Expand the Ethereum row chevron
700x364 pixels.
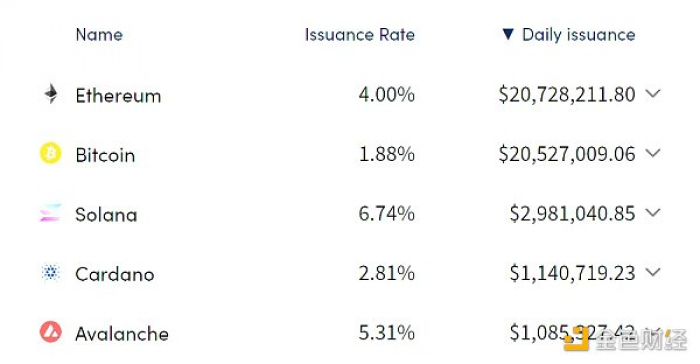[x=653, y=94]
